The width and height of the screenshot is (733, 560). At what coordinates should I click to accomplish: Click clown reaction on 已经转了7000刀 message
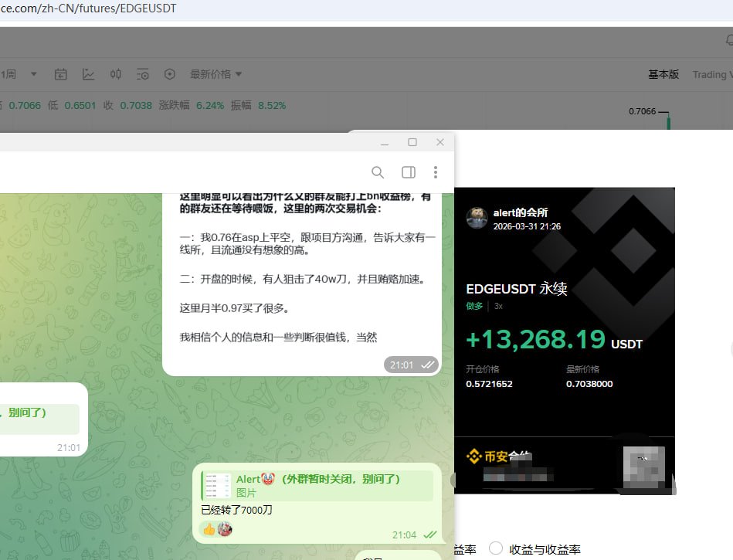[x=225, y=529]
